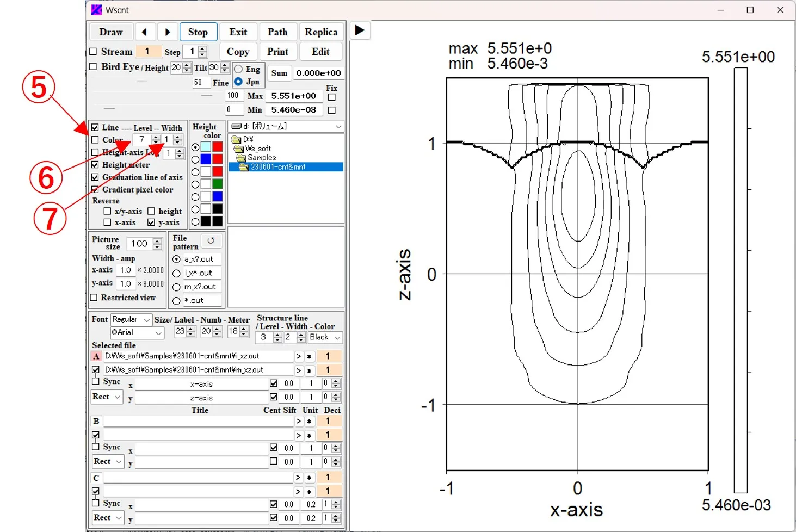The height and width of the screenshot is (532, 796).
Task: Click the z-axis title input field
Action: [x=201, y=398]
